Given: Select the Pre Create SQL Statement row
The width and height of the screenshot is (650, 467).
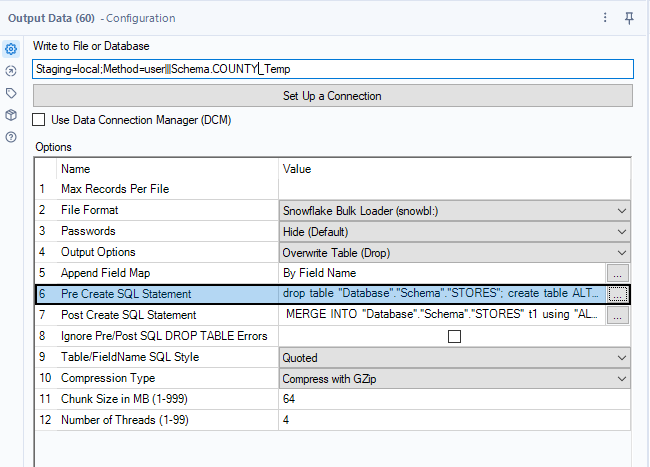Looking at the screenshot, I should pos(333,294).
